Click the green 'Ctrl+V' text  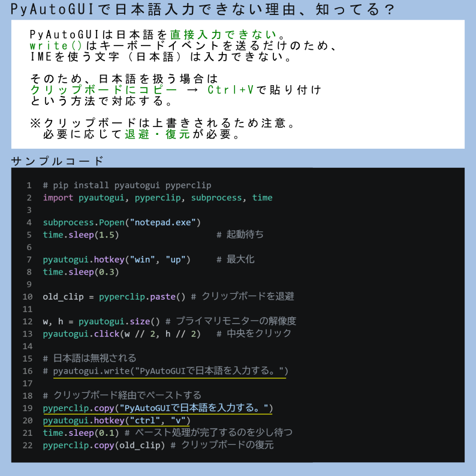pyautogui.click(x=230, y=90)
